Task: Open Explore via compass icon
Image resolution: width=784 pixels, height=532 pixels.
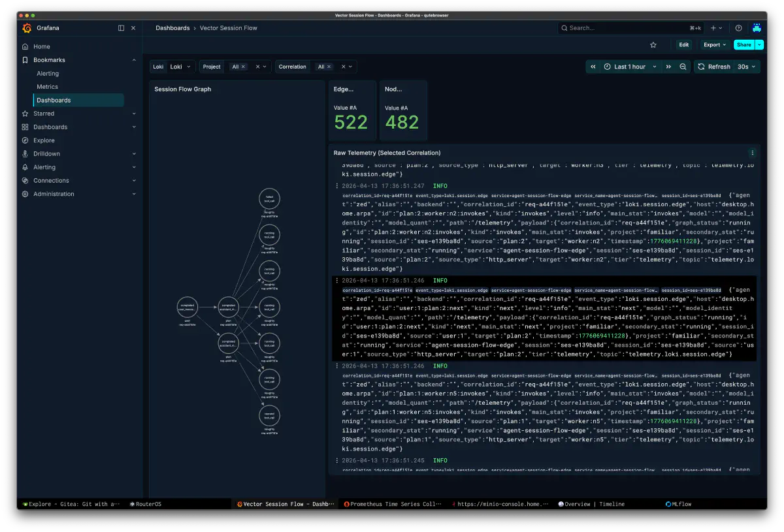Action: [x=25, y=140]
